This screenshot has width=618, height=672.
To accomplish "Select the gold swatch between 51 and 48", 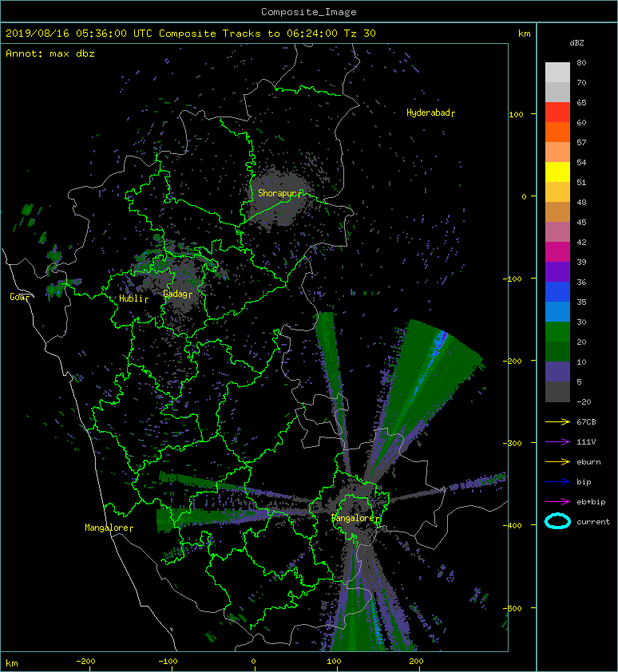I will tap(557, 192).
